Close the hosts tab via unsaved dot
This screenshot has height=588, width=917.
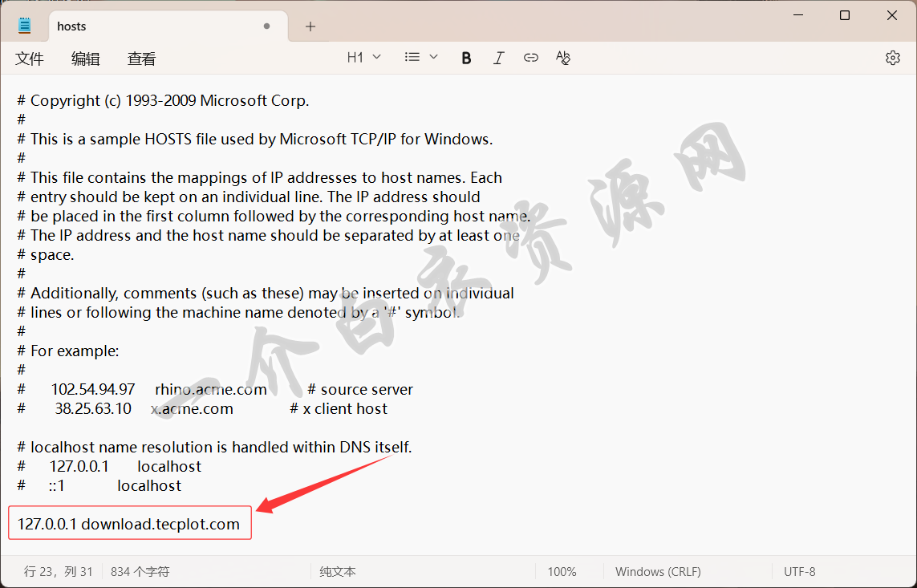click(x=266, y=26)
